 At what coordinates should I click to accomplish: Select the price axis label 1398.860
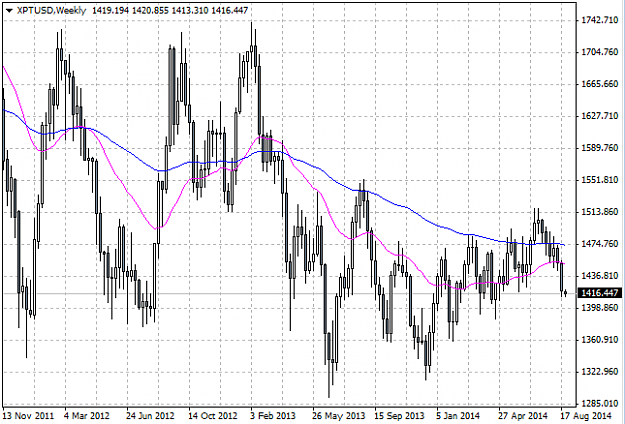600,308
